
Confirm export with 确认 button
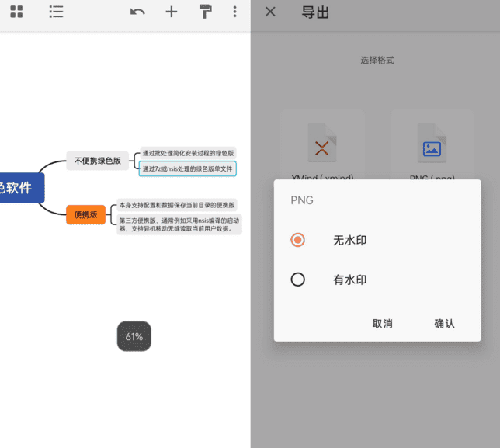coord(444,323)
